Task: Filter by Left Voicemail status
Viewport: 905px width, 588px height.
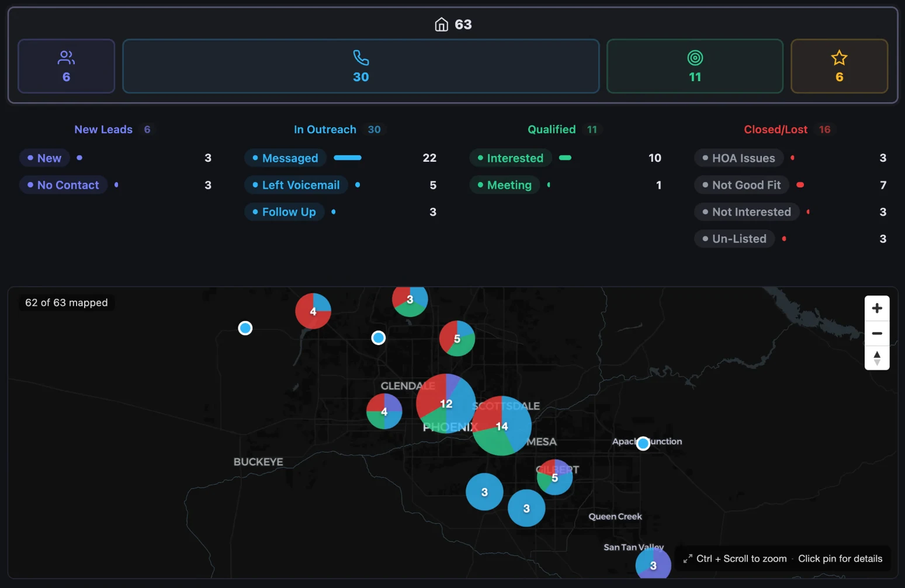Action: point(296,185)
